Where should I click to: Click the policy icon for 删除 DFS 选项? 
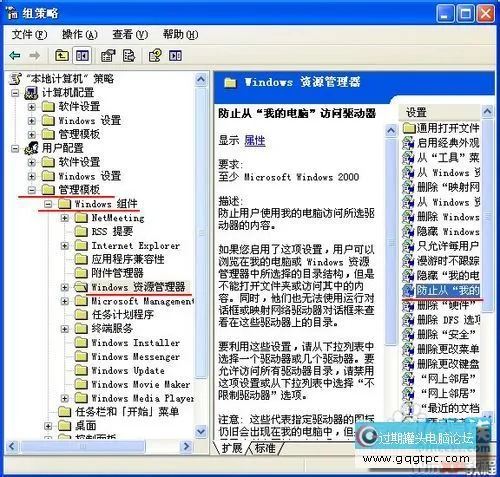pos(408,320)
